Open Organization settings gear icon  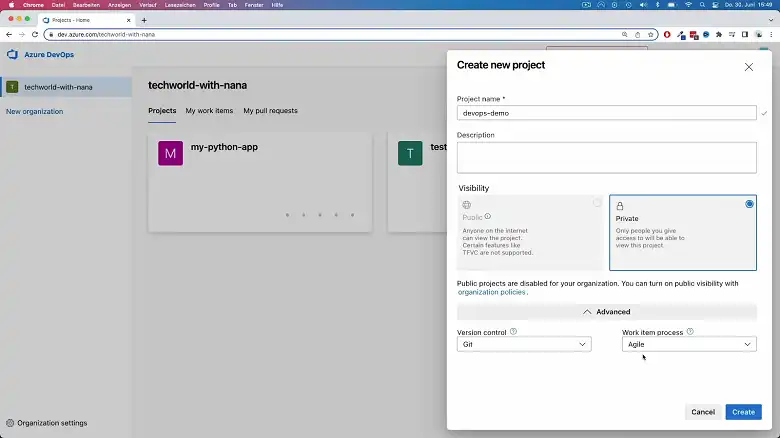point(10,423)
